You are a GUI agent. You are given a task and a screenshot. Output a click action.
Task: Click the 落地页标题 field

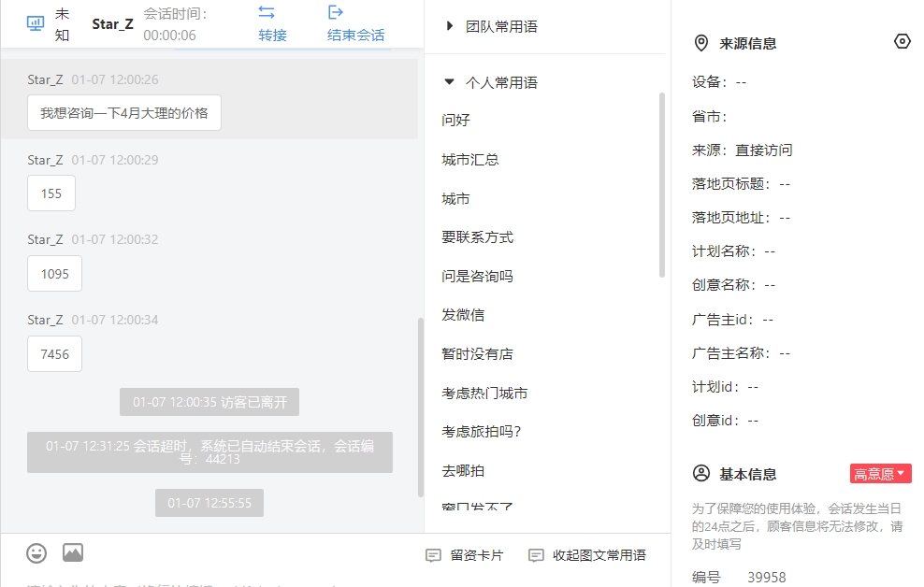tap(741, 184)
